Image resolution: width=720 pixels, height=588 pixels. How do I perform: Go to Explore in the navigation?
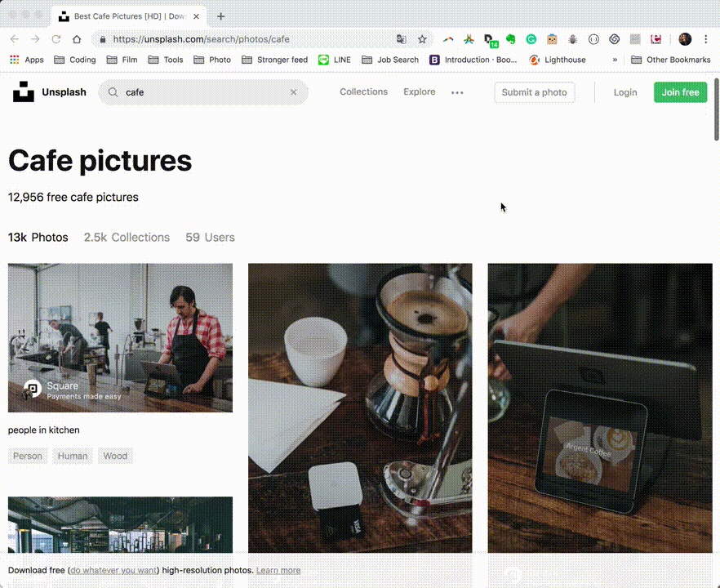click(x=420, y=91)
